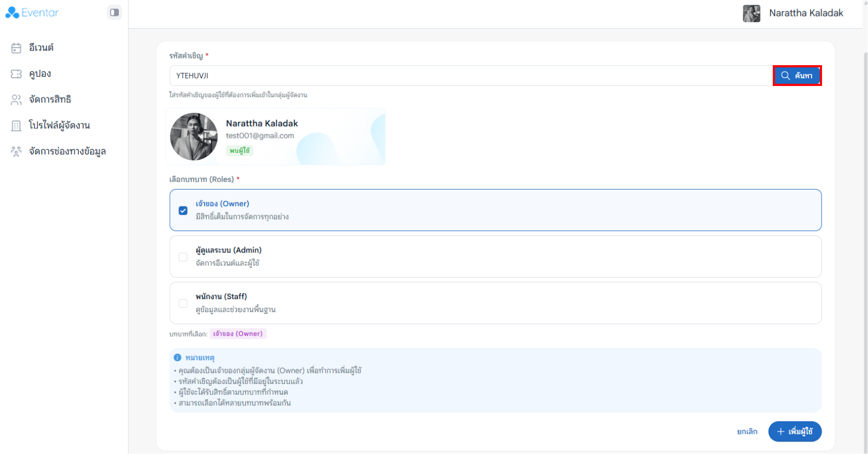Uncheck the เจ้าของ (Owner) role checkbox

coord(183,210)
